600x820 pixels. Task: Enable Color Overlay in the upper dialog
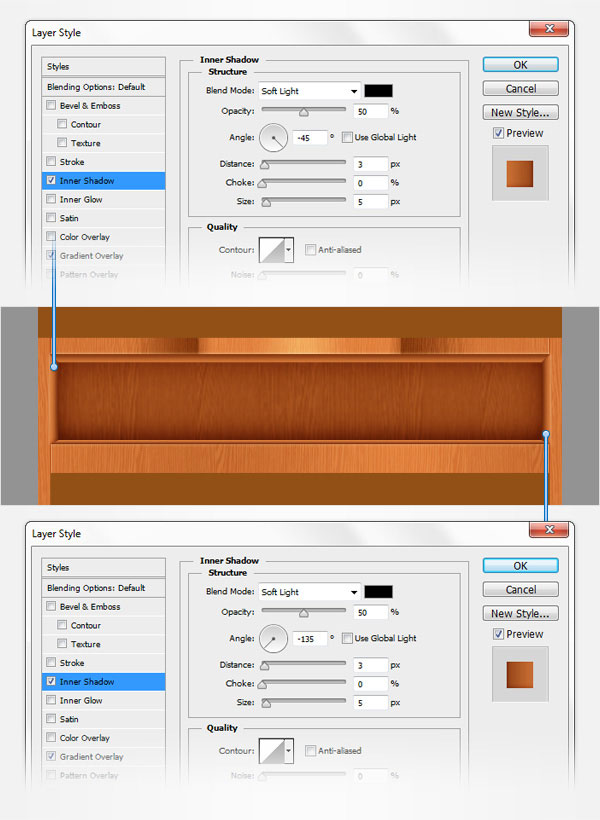(x=51, y=236)
